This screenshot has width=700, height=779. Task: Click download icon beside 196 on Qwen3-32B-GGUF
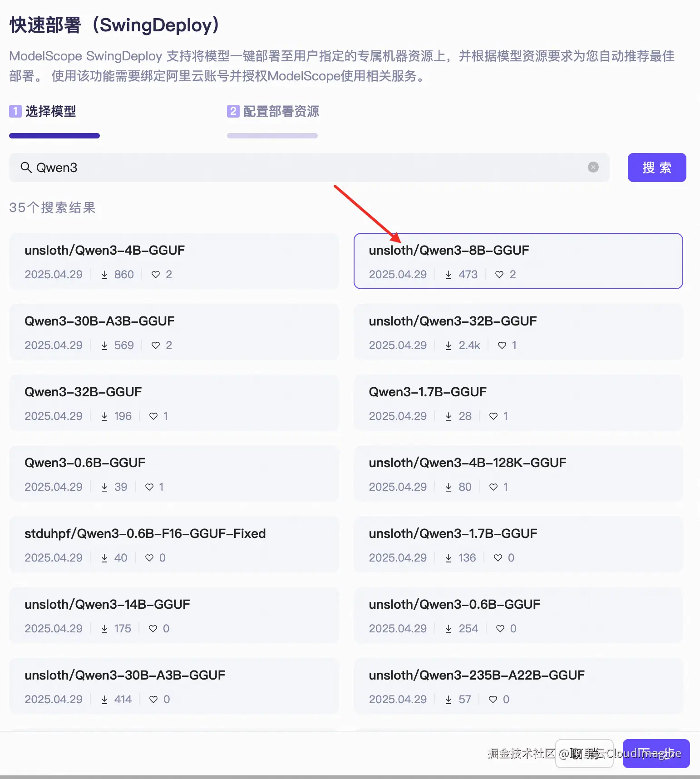coord(104,416)
